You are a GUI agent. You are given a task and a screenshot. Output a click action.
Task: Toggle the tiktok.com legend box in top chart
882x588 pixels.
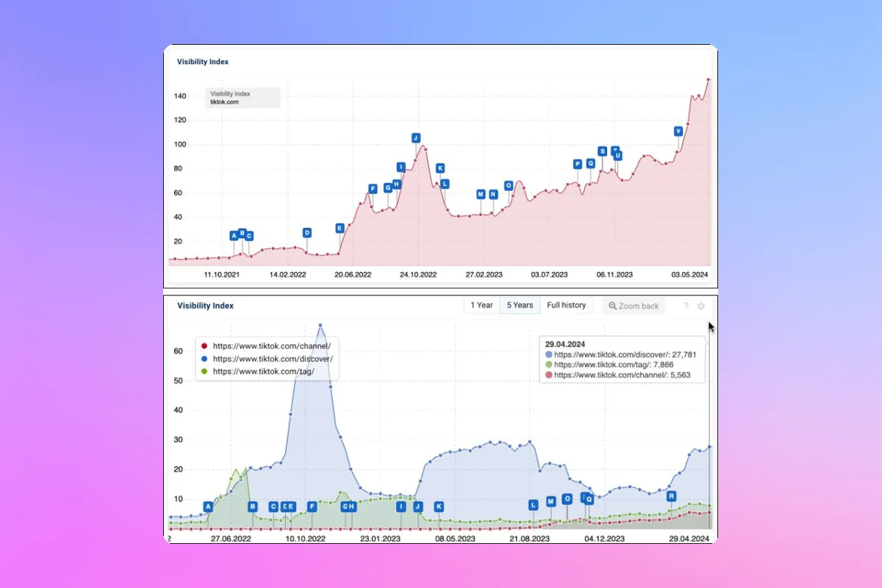tap(243, 98)
